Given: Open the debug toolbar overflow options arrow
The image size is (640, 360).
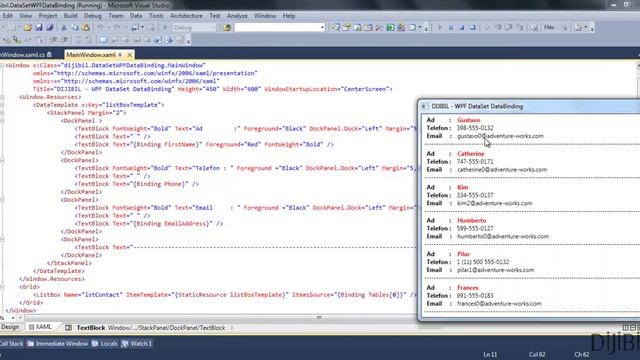Looking at the screenshot, I should coord(592,28).
